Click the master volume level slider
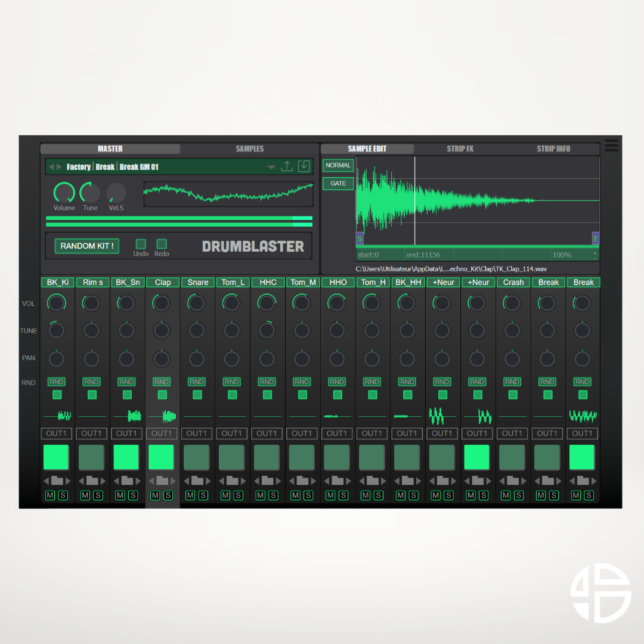 tap(179, 221)
